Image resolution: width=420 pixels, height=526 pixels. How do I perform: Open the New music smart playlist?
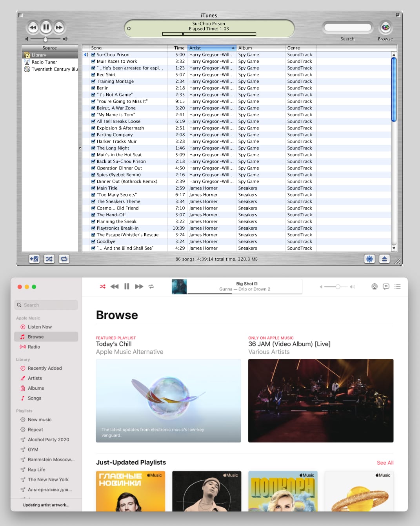tap(46, 420)
